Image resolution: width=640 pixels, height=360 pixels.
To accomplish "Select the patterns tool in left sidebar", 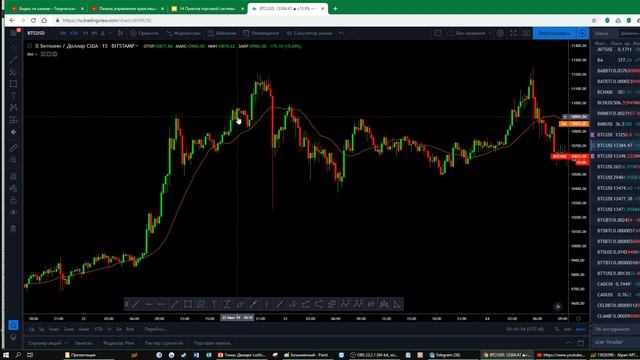I will (x=13, y=107).
